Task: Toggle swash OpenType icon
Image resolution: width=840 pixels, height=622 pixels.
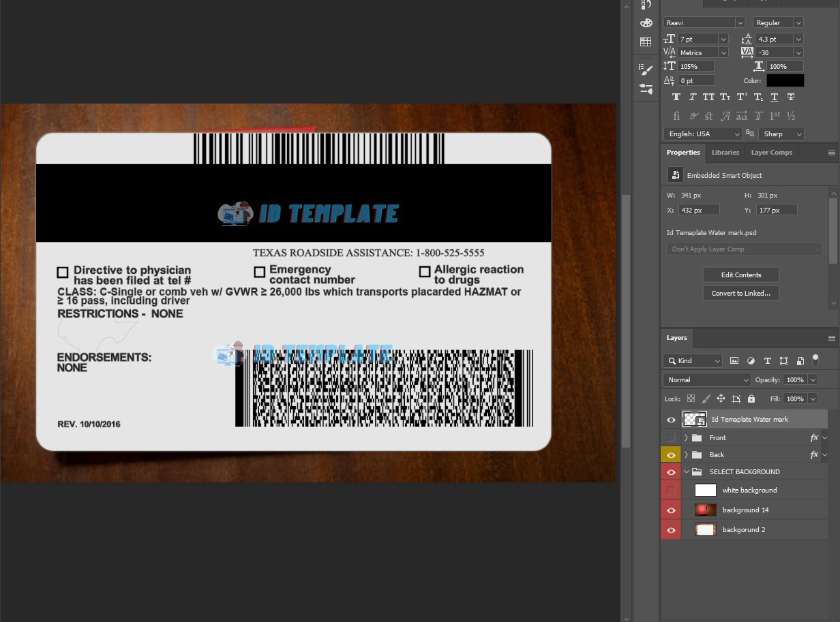Action: (726, 116)
